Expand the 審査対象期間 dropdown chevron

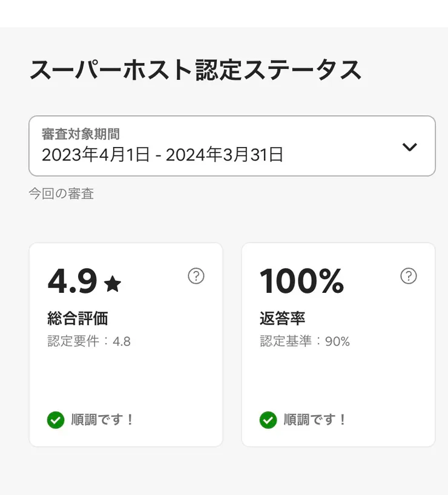pos(410,147)
